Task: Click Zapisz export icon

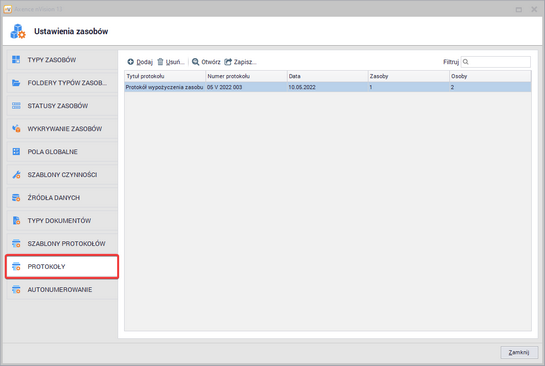Action: click(228, 62)
